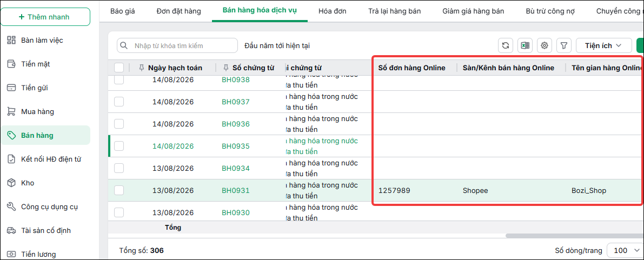The height and width of the screenshot is (260, 644).
Task: Open the filter funnel icon
Action: click(564, 45)
